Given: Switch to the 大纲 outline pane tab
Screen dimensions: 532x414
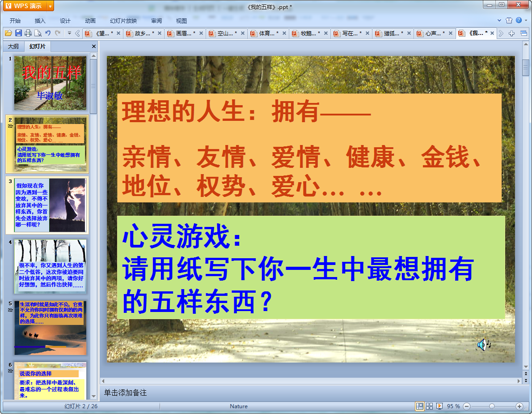Looking at the screenshot, I should [13, 46].
